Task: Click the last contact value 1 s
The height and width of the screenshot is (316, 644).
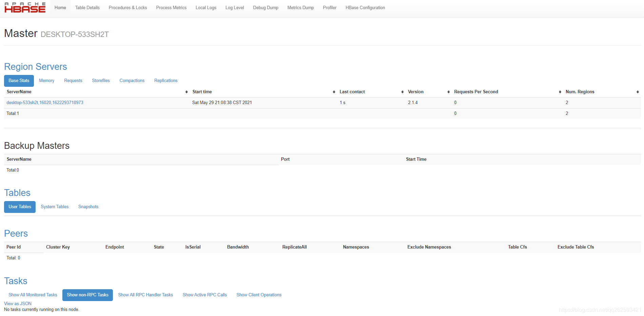Action: [x=342, y=103]
